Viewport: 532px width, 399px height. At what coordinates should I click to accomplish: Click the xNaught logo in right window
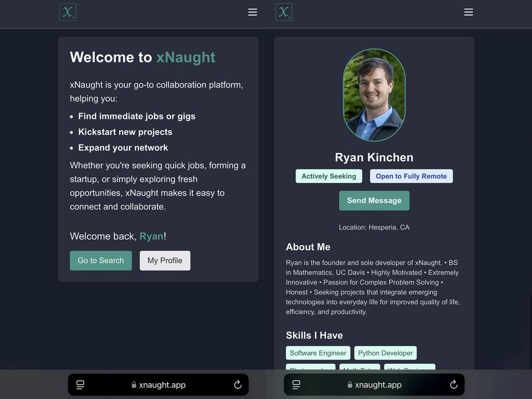[x=283, y=12]
